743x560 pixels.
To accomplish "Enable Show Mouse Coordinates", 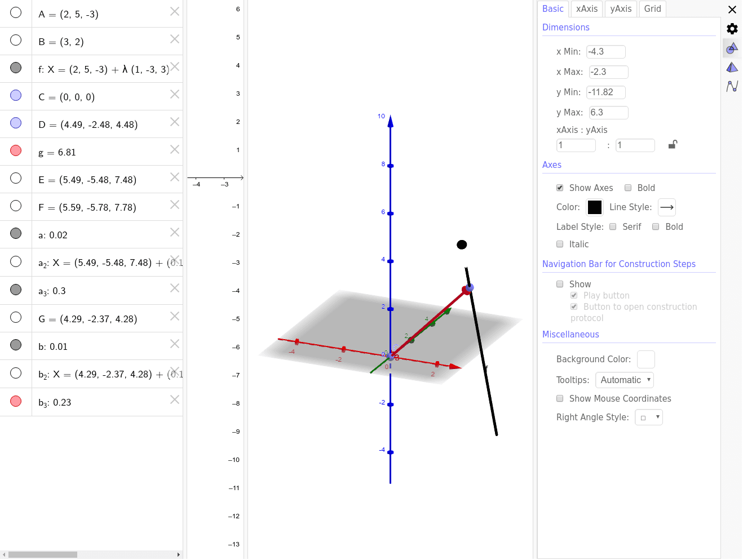I will point(560,398).
